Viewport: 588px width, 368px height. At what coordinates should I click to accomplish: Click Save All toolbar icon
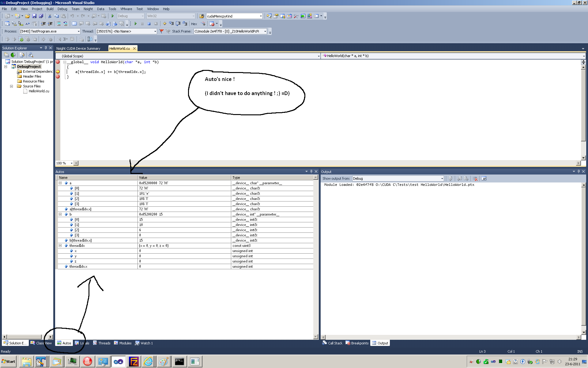[41, 16]
